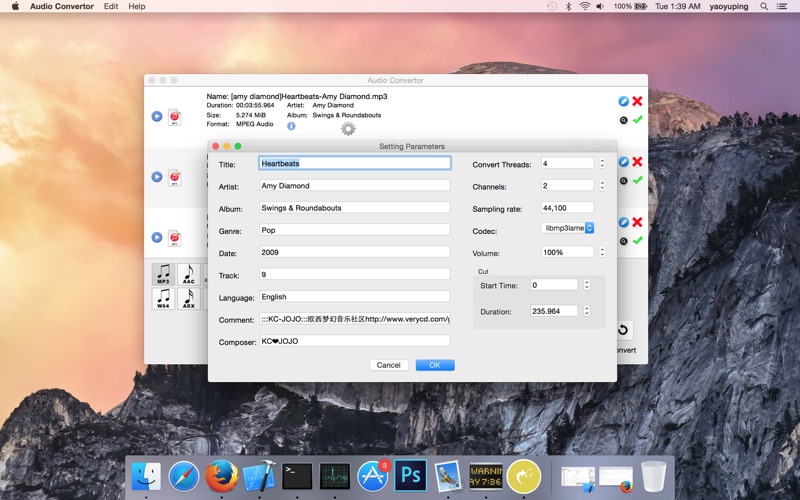The image size is (800, 500).
Task: Delete the second file with red X
Action: (x=637, y=162)
